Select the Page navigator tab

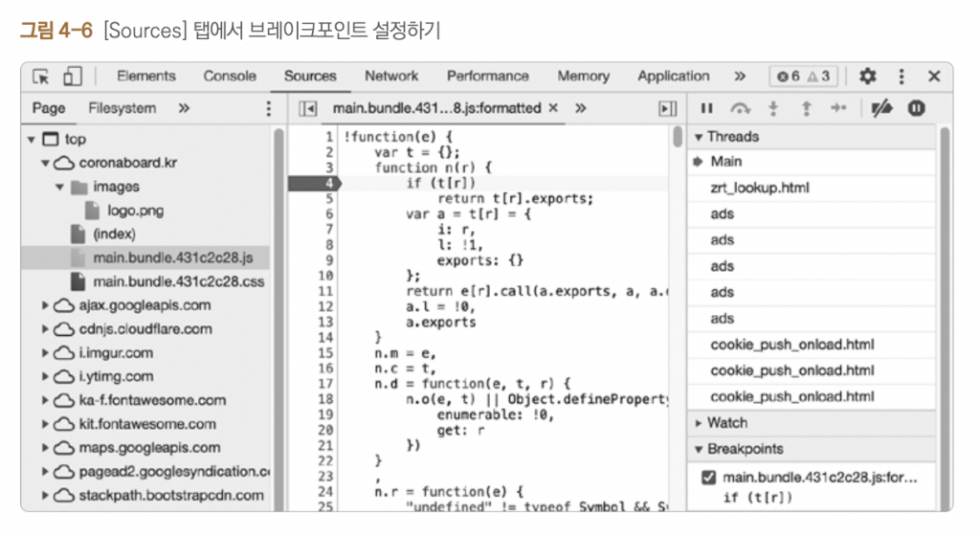click(49, 109)
